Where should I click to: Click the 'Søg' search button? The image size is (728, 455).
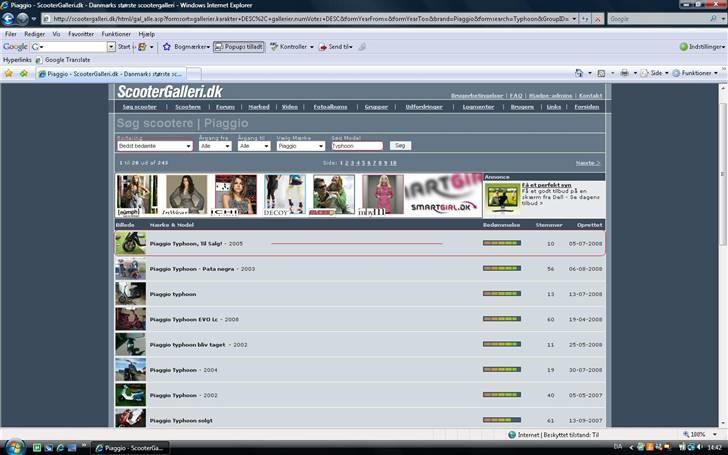[400, 146]
